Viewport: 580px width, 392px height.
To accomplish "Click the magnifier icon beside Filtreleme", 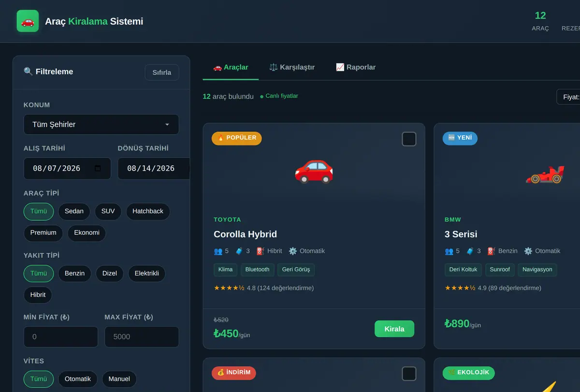I will click(28, 72).
